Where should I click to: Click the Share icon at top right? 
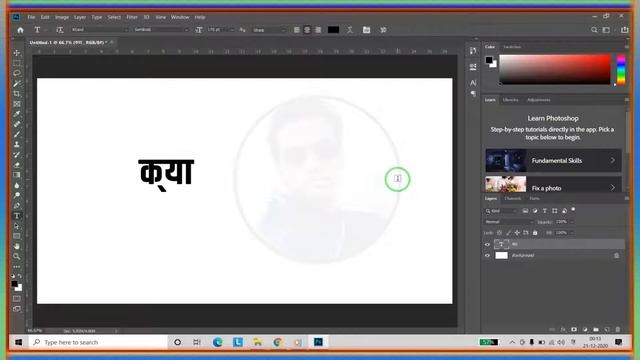[624, 30]
